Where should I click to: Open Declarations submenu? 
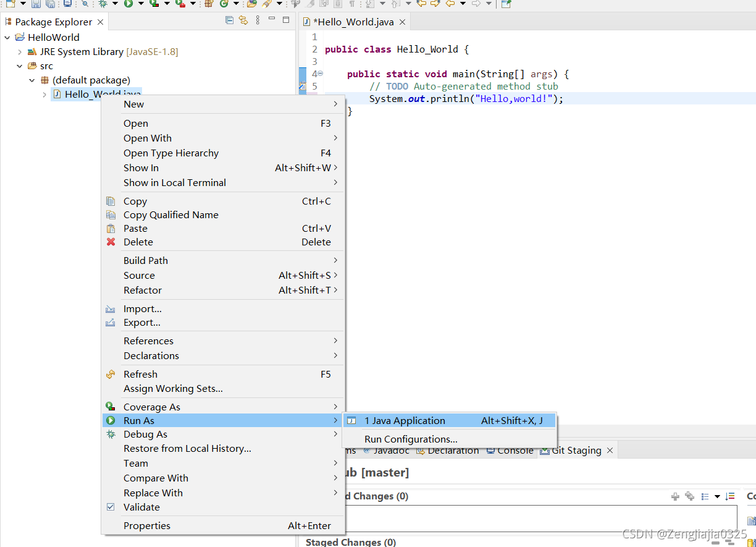tap(223, 356)
